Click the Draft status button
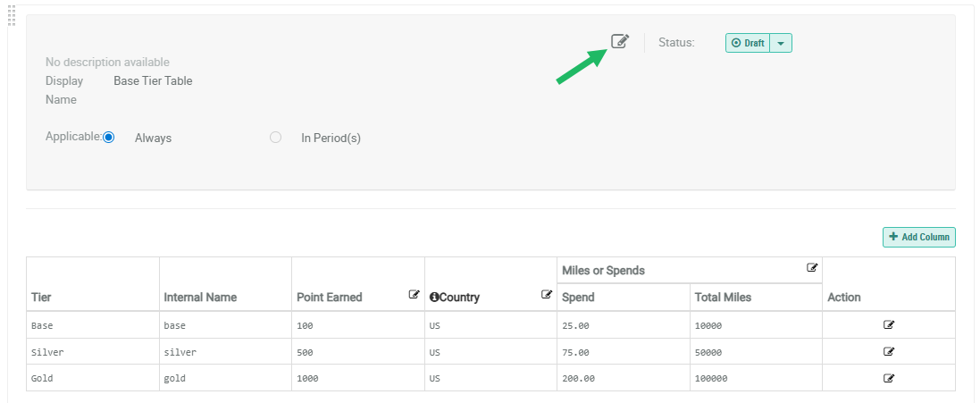This screenshot has height=403, width=980. click(748, 43)
